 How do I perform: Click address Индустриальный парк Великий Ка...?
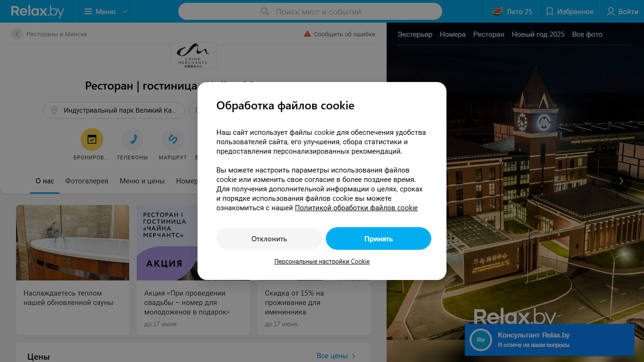[x=114, y=110]
